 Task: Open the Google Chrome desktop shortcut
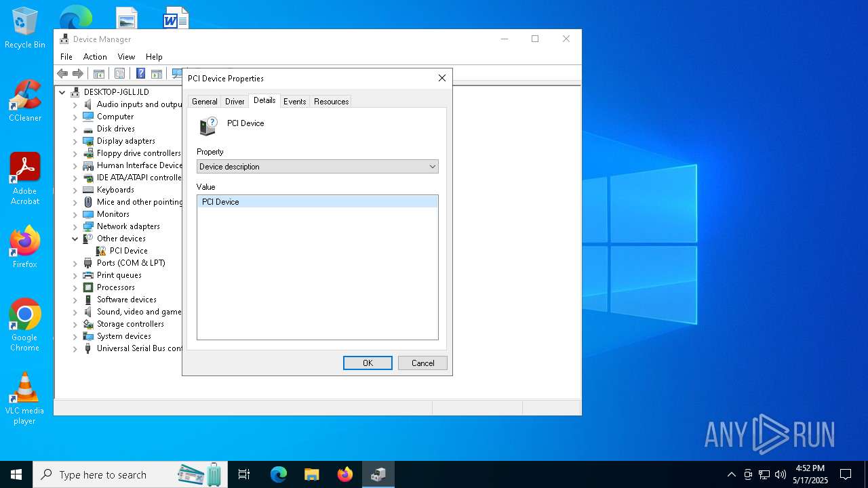(25, 325)
